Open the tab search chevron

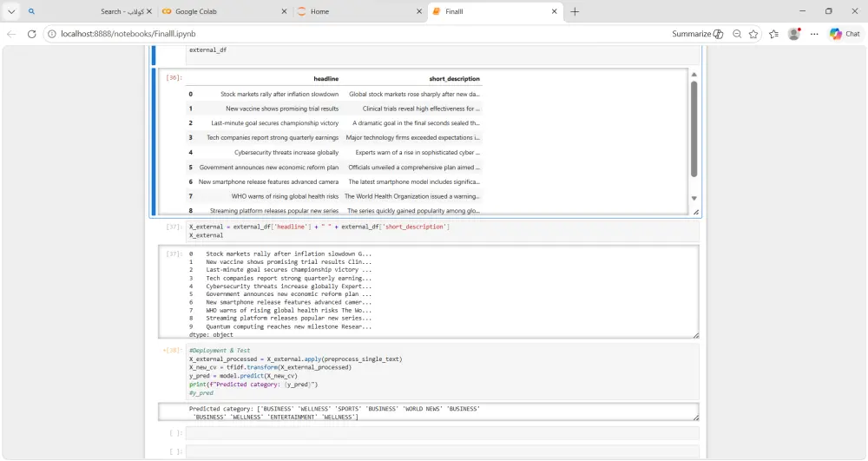[x=11, y=11]
